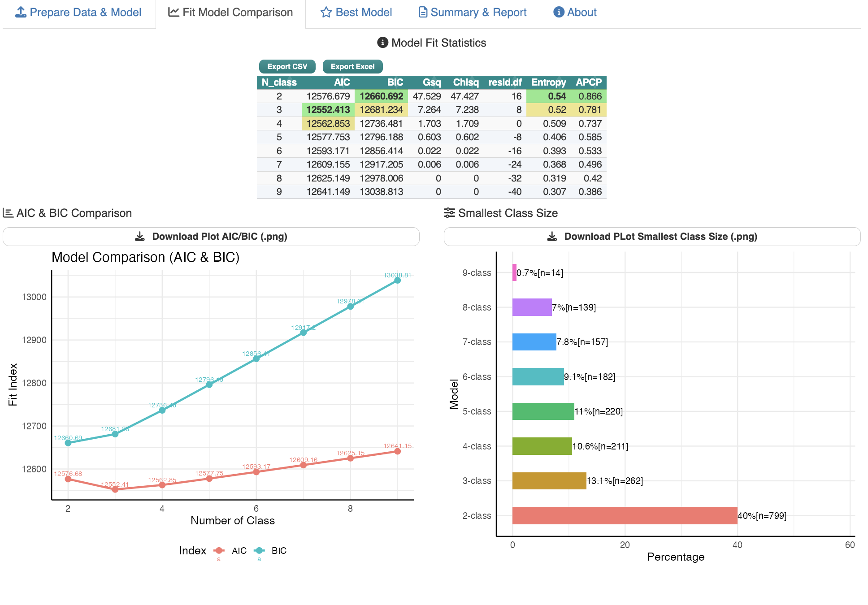Download the AIC/BIC plot as png
This screenshot has width=868, height=605.
pyautogui.click(x=219, y=237)
